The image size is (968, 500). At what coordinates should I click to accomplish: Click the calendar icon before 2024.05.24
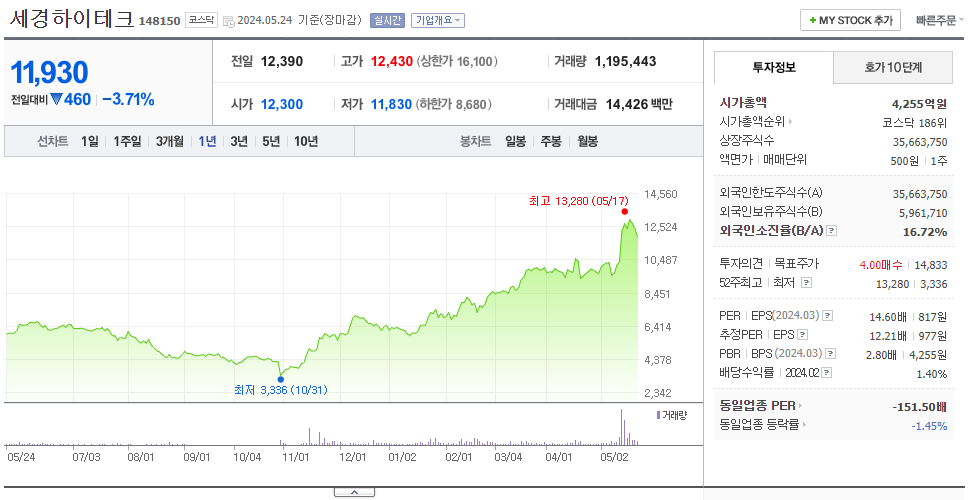[228, 21]
